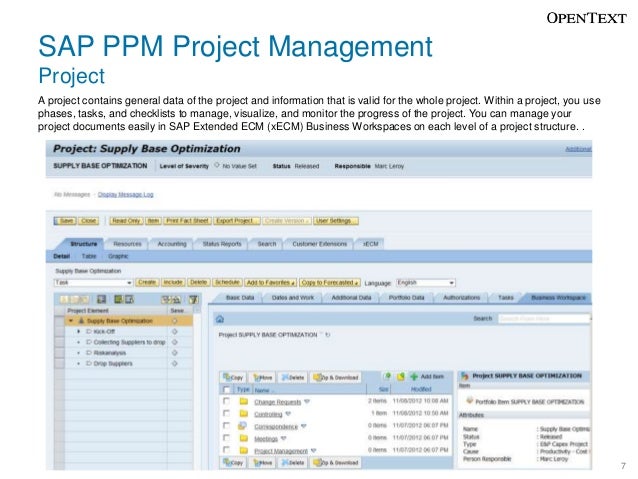Switch to the Accounting tab
The height and width of the screenshot is (479, 638).
tap(172, 244)
